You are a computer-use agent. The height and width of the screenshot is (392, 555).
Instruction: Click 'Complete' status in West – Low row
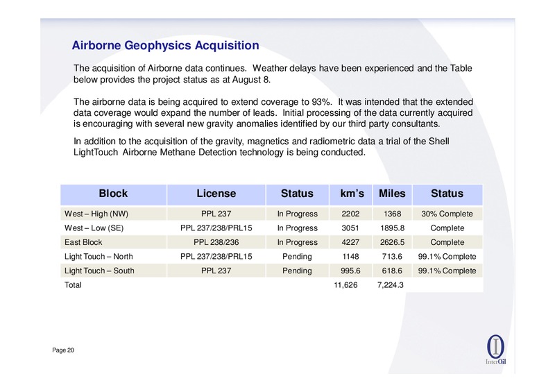tap(447, 228)
